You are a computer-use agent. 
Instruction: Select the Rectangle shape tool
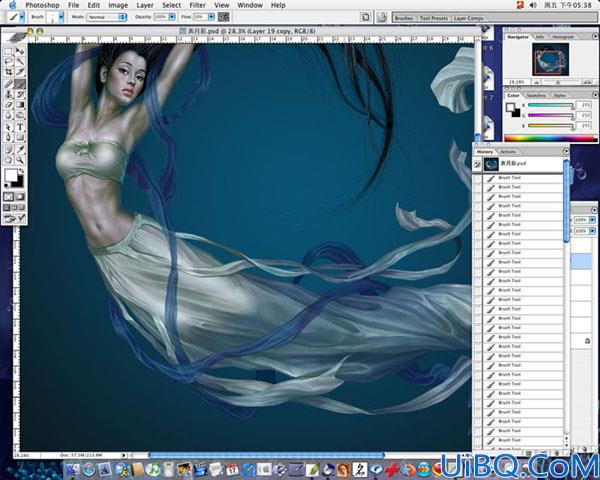[x=20, y=137]
